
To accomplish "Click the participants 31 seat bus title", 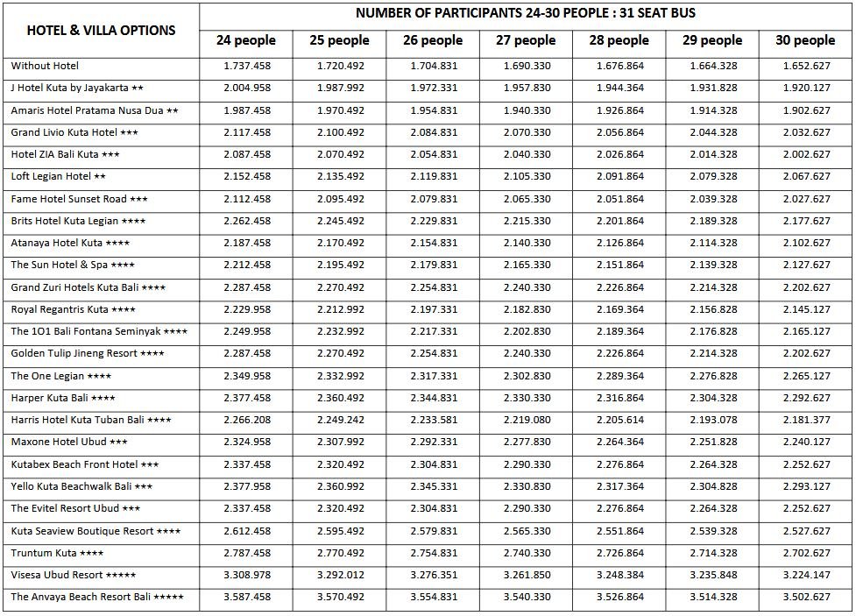I will pyautogui.click(x=526, y=13).
